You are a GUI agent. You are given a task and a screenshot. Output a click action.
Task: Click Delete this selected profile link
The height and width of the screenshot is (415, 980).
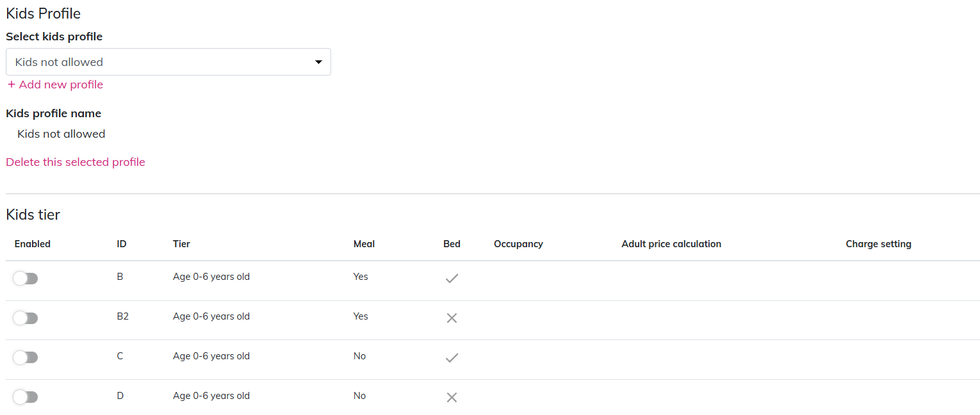click(76, 162)
